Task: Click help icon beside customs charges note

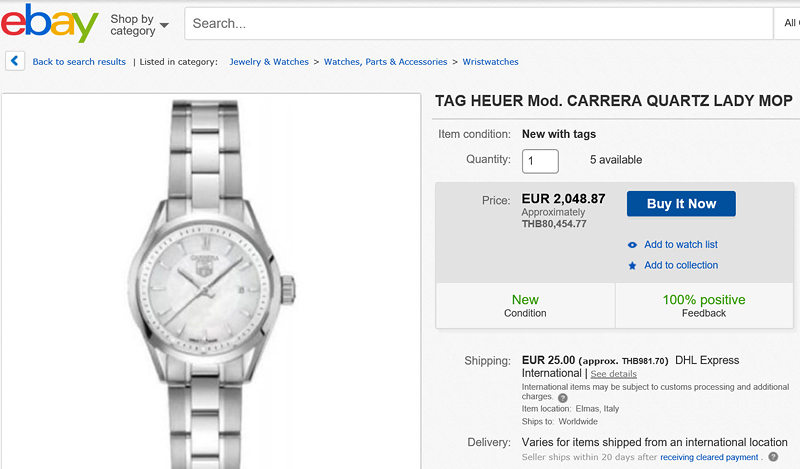Action: click(x=562, y=397)
